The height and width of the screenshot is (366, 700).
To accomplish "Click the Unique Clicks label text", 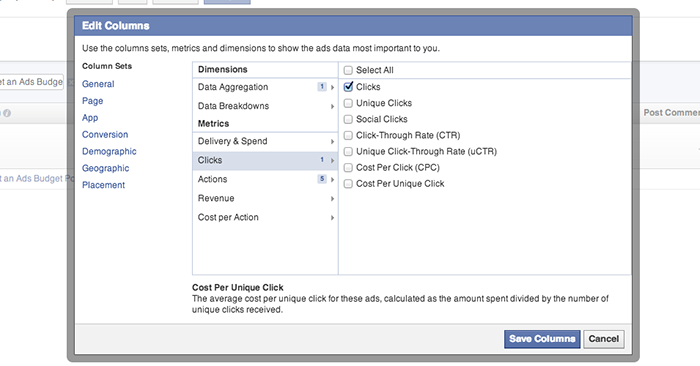I will (384, 103).
